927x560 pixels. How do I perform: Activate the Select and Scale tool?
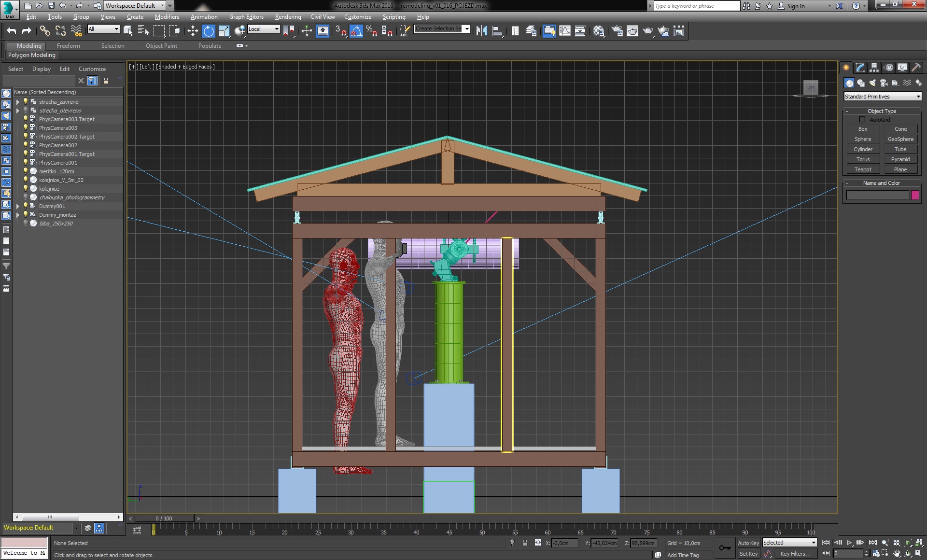coord(224,31)
